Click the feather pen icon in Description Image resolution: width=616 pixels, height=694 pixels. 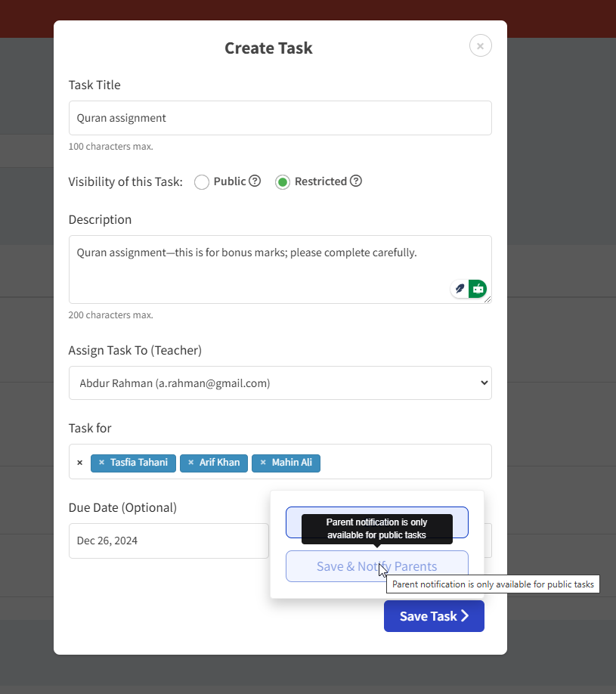pyautogui.click(x=460, y=289)
